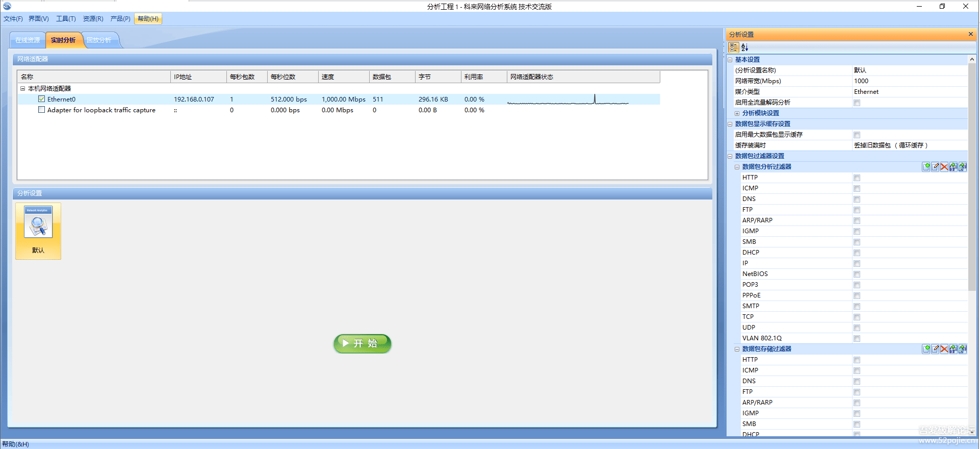Add a new filter in 数据包存储过滤器

tap(926, 349)
